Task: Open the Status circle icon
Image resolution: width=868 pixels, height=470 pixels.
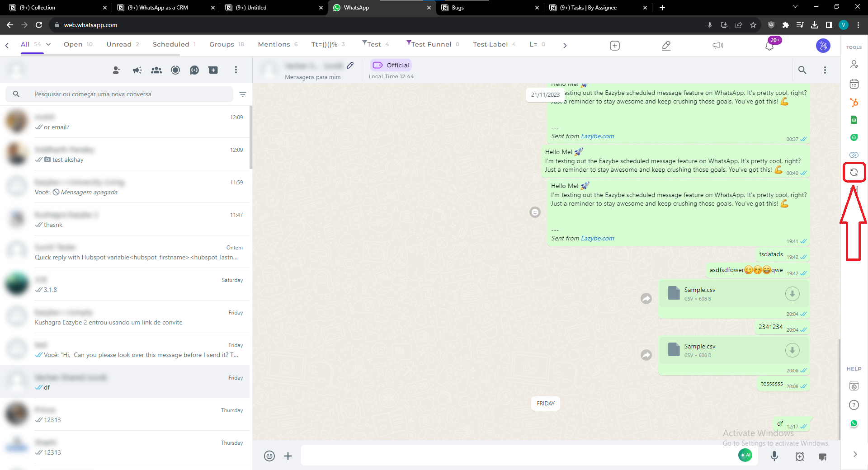Action: 175,70
